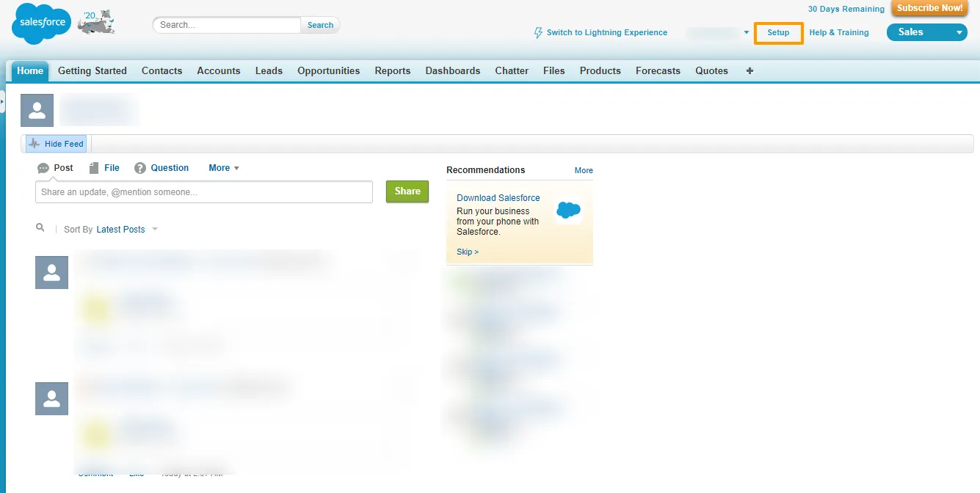Toggle the Hide Feed button
Viewport: 980px width, 493px height.
pyautogui.click(x=57, y=144)
